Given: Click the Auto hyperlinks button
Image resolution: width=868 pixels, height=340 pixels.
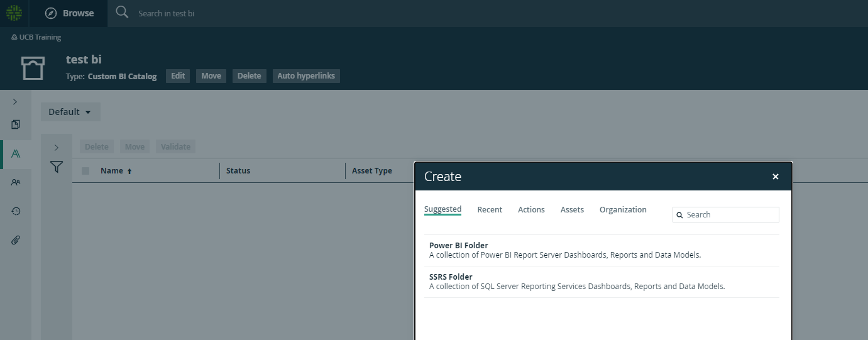Looking at the screenshot, I should (x=307, y=75).
